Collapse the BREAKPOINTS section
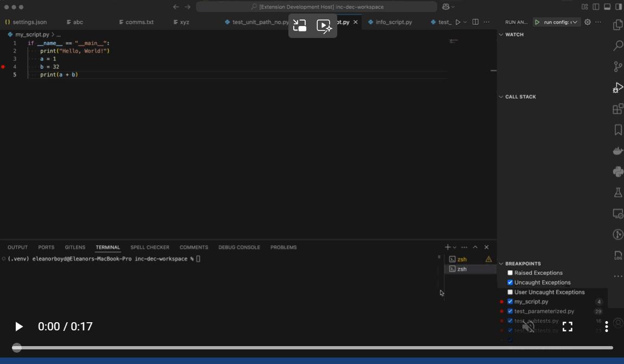The image size is (624, 364). (501, 264)
